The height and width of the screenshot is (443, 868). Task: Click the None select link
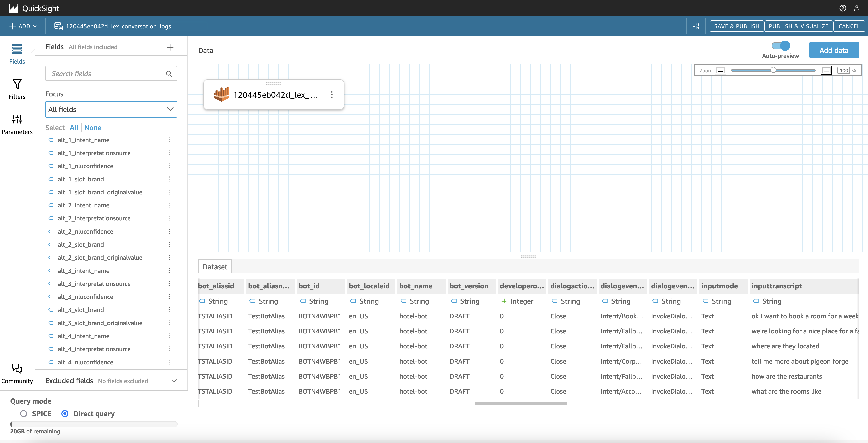93,128
